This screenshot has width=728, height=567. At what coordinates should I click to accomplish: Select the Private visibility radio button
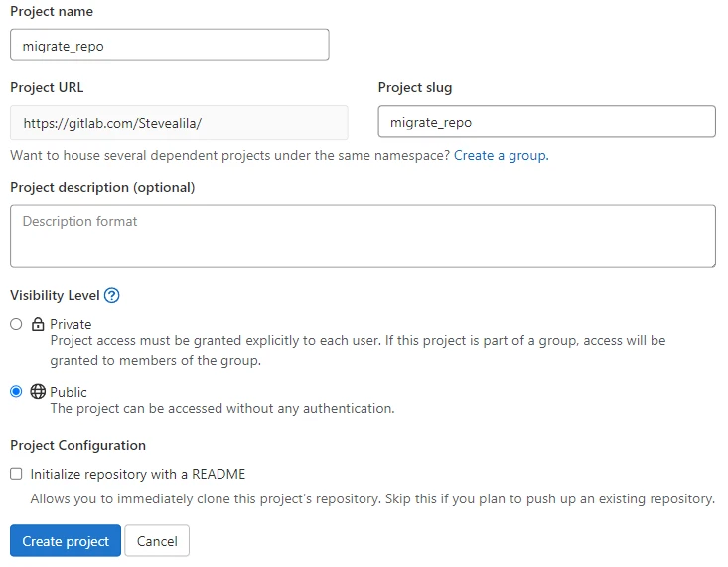pyautogui.click(x=16, y=324)
